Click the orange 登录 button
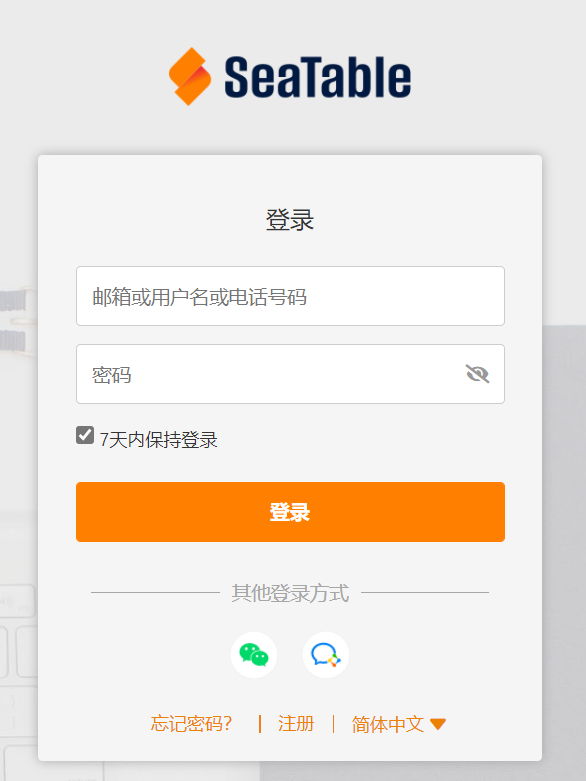This screenshot has height=781, width=586. pyautogui.click(x=290, y=512)
